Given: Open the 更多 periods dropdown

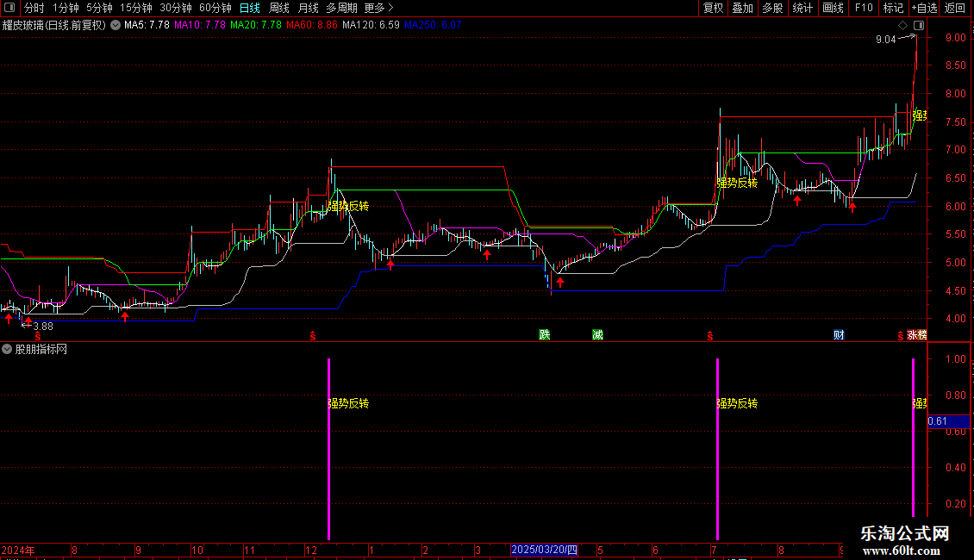Looking at the screenshot, I should point(378,9).
